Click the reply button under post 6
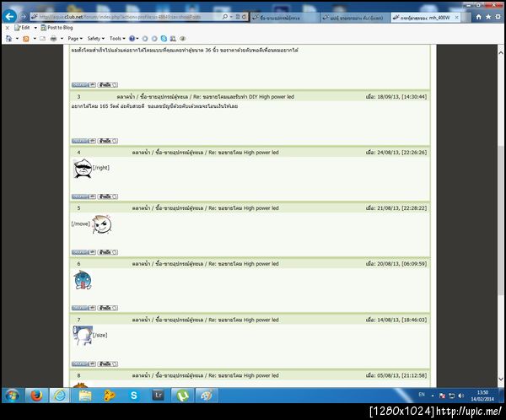Viewport: 506px width, 420px height. 83,308
